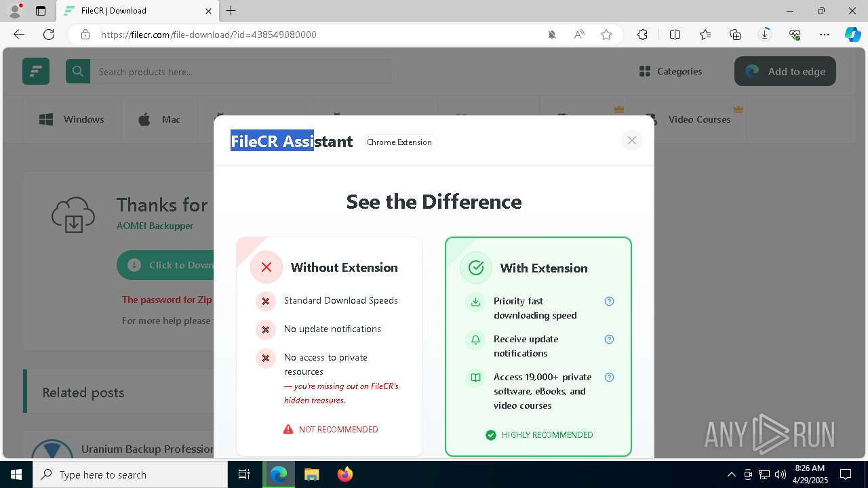868x488 pixels.
Task: View site information lock icon
Action: pyautogui.click(x=85, y=35)
